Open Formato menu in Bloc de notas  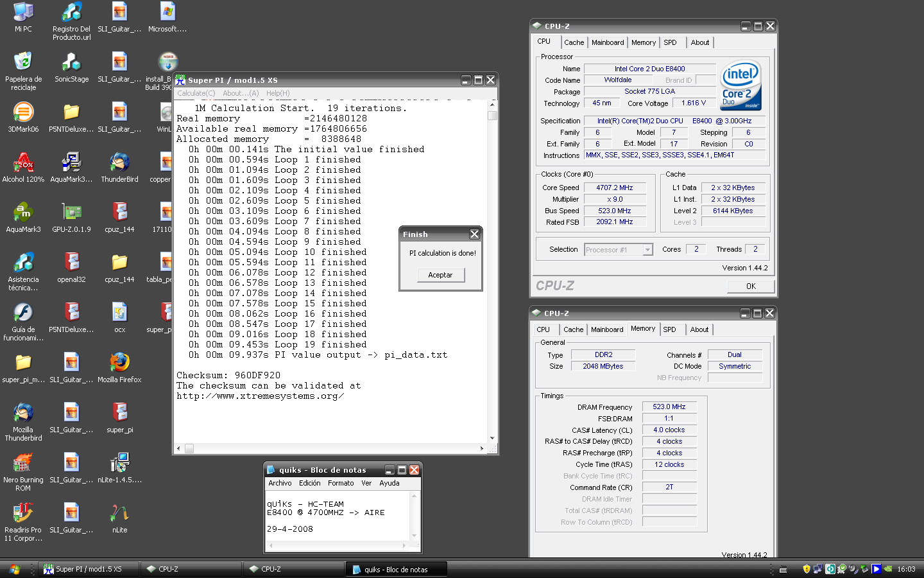tap(341, 483)
